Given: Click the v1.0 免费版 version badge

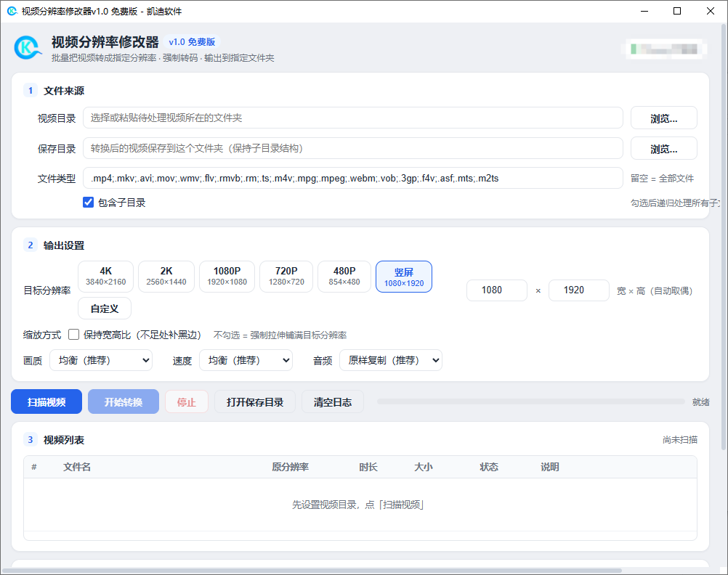Looking at the screenshot, I should click(x=192, y=42).
